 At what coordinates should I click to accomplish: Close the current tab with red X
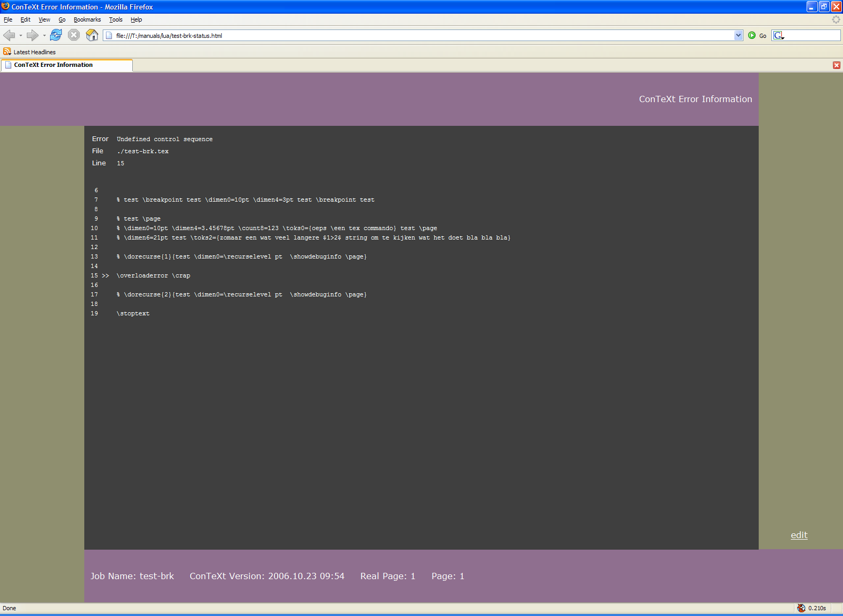tap(836, 65)
